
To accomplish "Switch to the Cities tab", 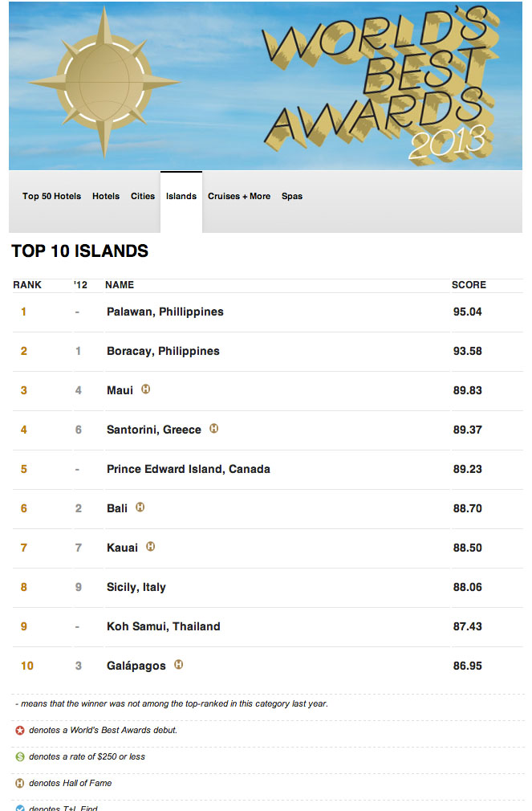I will pos(143,196).
